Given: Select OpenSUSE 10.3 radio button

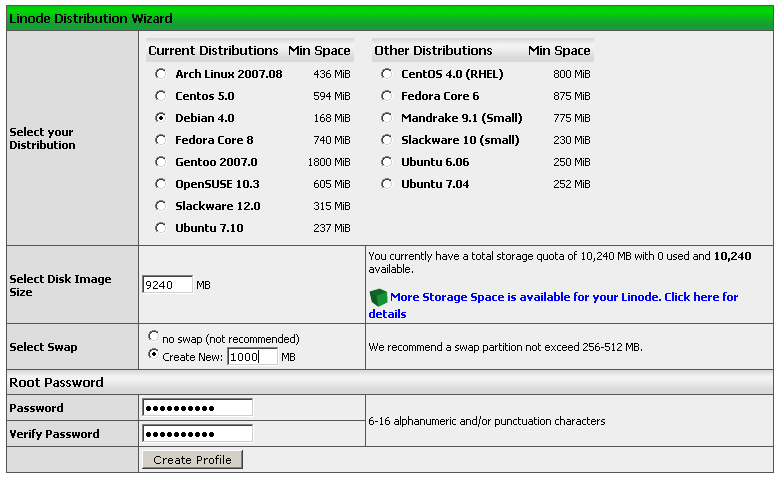Looking at the screenshot, I should (x=160, y=184).
